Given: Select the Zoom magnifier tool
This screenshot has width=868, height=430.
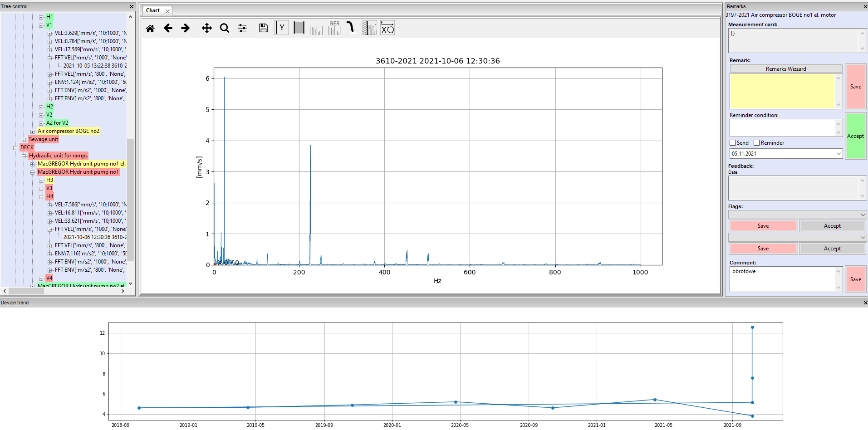Looking at the screenshot, I should coord(224,29).
